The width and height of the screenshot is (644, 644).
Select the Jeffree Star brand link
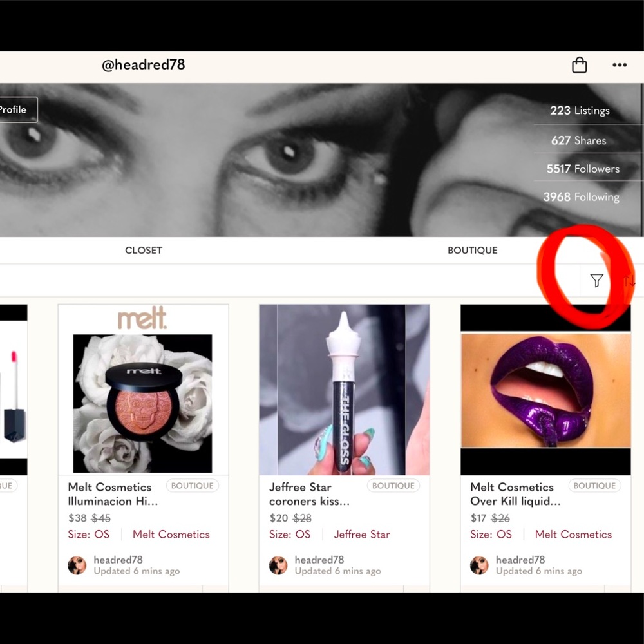click(362, 535)
